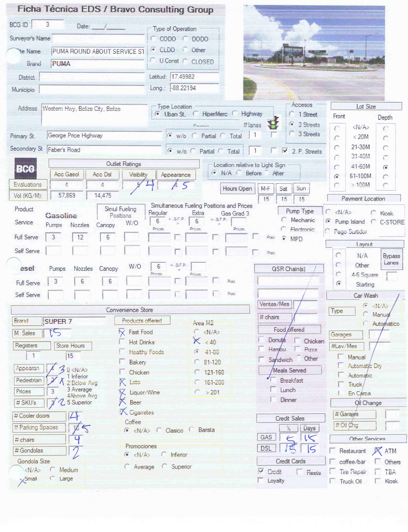408x532 pixels.
Task: Click into the Latitud field
Action: 194,77
